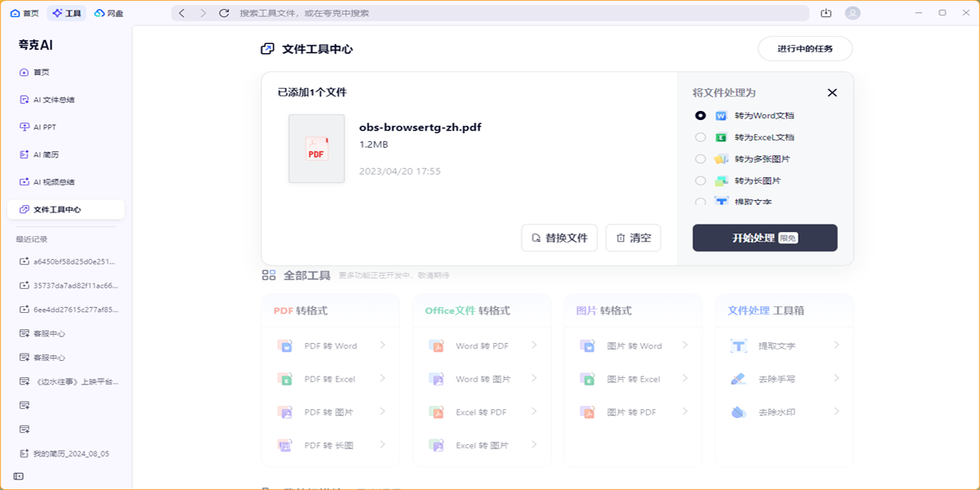This screenshot has height=490, width=980.
Task: Collapse sidebar using bottom-left panel icon
Action: coord(18,476)
